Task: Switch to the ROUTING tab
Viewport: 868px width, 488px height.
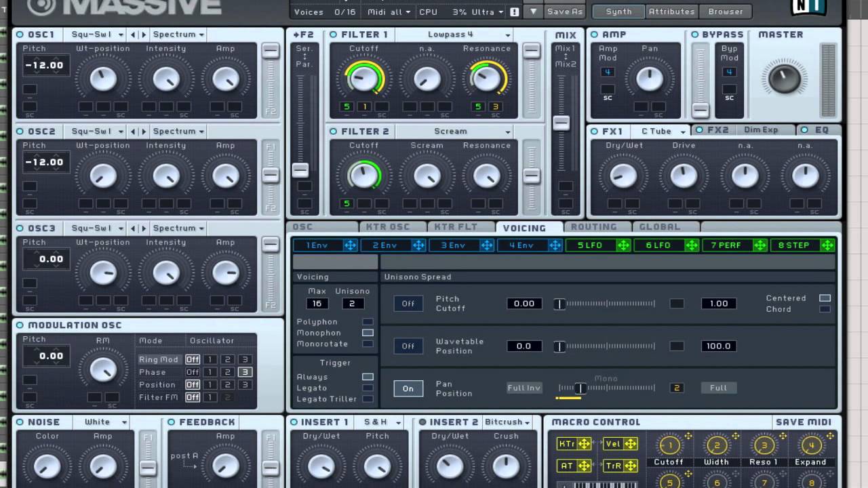Action: pyautogui.click(x=597, y=227)
